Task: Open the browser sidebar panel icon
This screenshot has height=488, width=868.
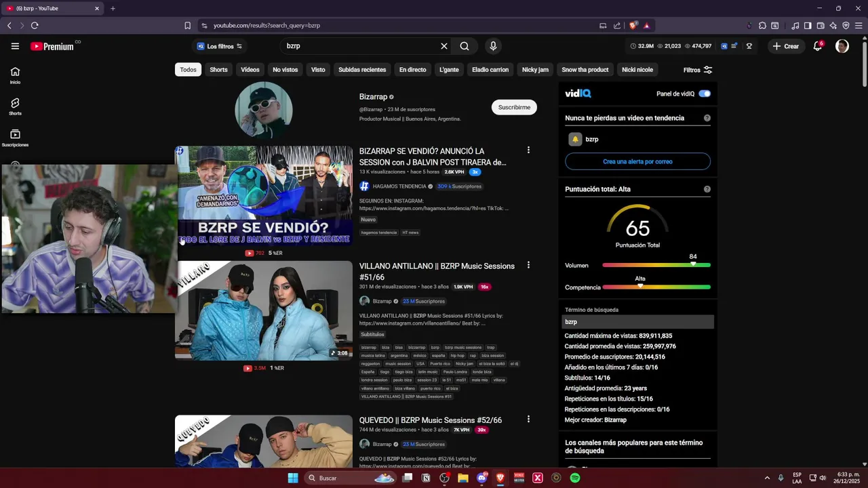Action: click(808, 26)
